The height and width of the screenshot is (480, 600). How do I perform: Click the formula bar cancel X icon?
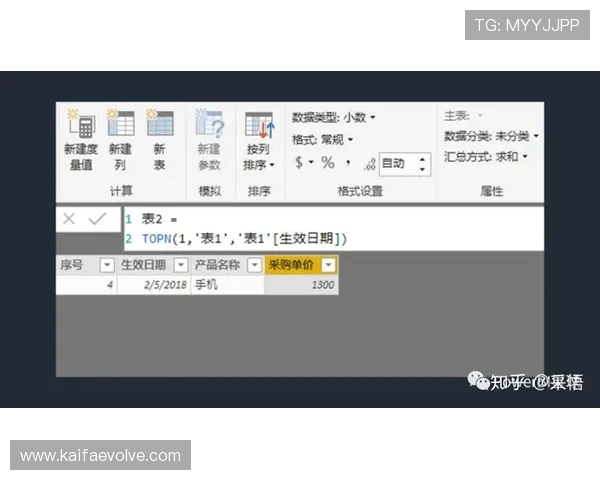(x=69, y=219)
